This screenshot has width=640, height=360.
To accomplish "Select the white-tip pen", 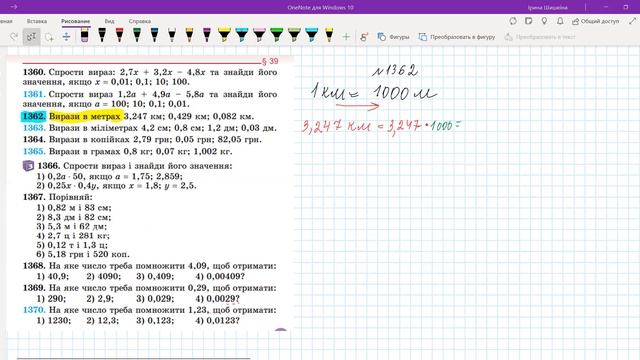I will pyautogui.click(x=172, y=35).
